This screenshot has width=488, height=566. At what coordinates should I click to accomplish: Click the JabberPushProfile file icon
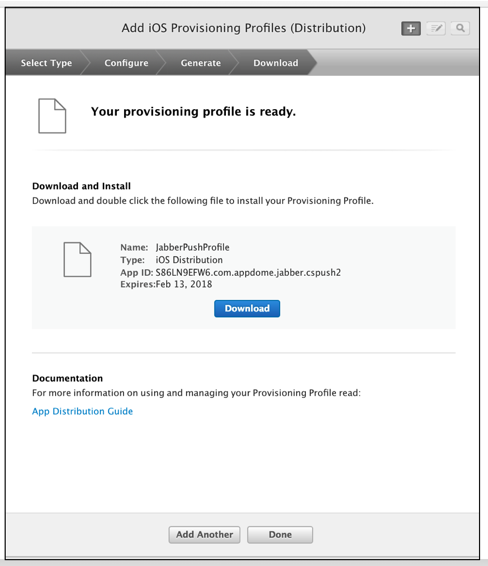click(x=77, y=260)
